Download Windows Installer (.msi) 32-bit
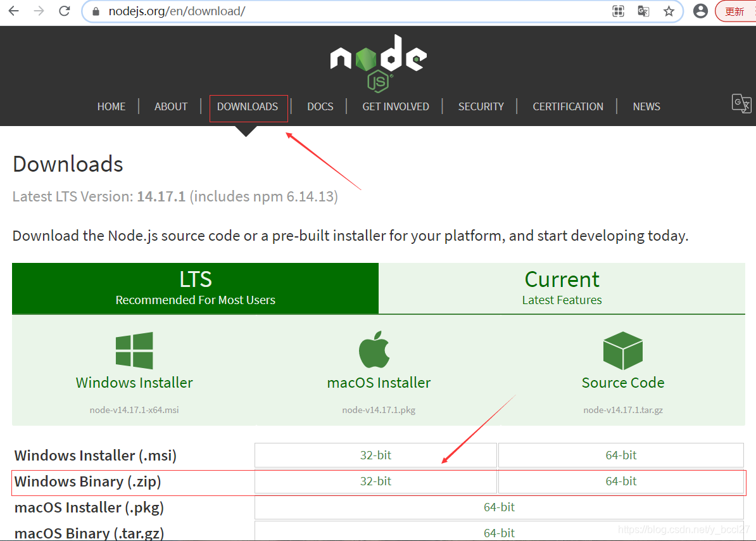 tap(375, 455)
